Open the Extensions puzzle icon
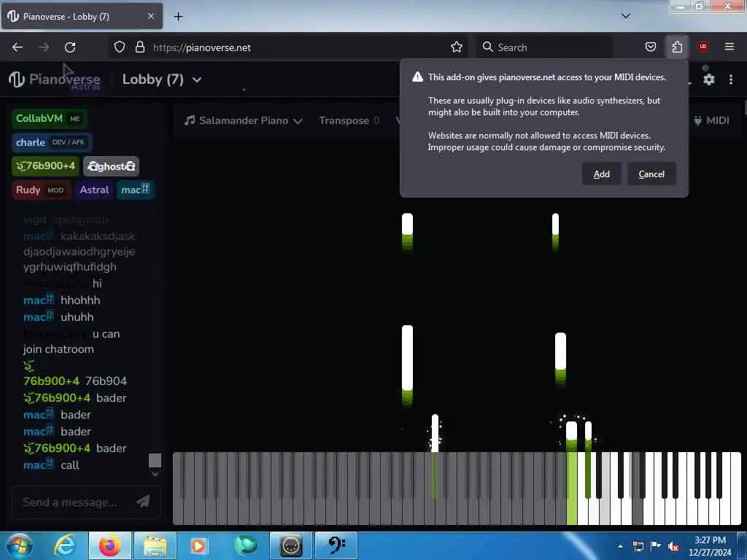The width and height of the screenshot is (747, 560). pos(677,47)
